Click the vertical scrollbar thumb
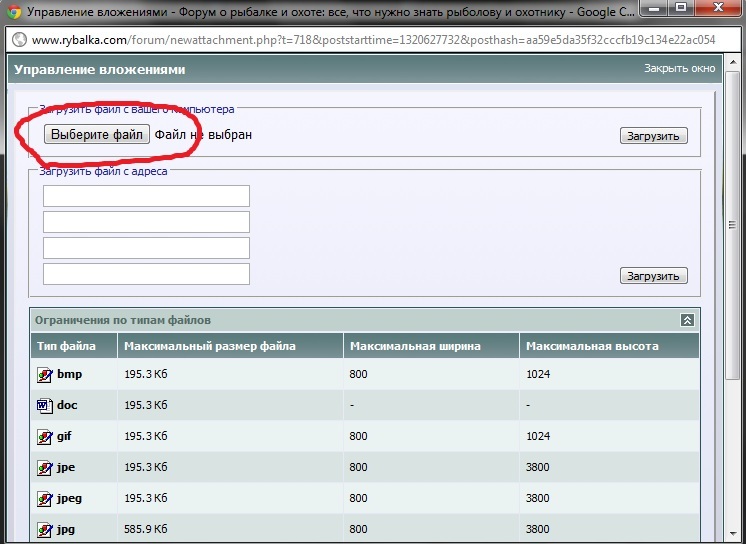 pyautogui.click(x=733, y=225)
